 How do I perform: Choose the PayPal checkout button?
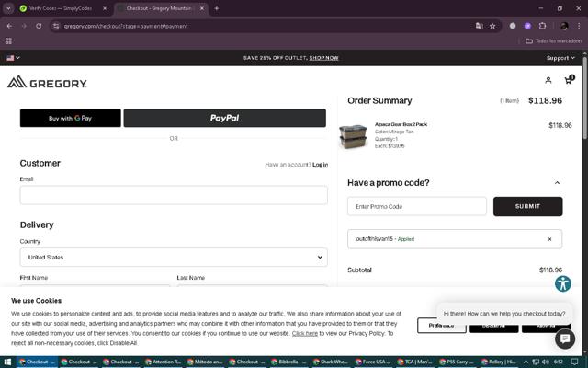pyautogui.click(x=224, y=118)
